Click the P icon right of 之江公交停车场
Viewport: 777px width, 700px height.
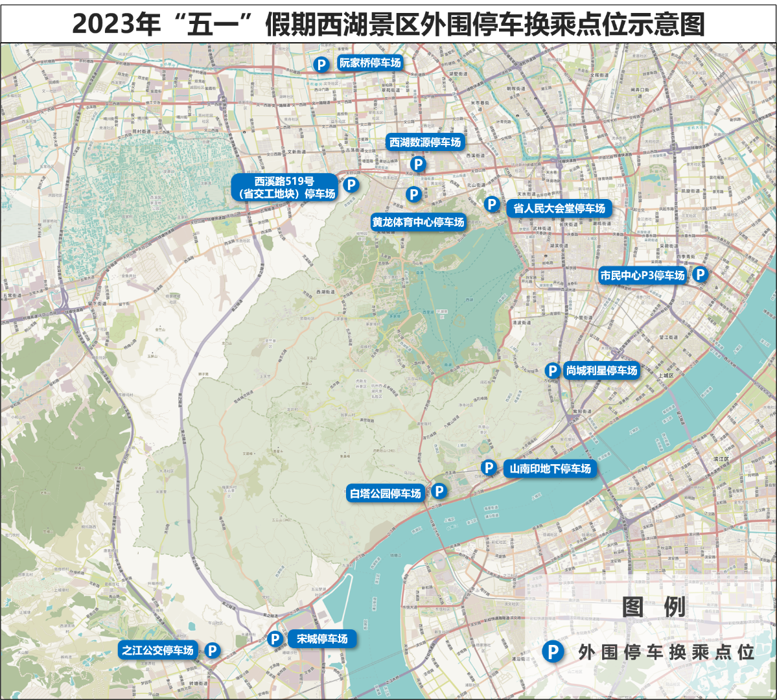(212, 650)
